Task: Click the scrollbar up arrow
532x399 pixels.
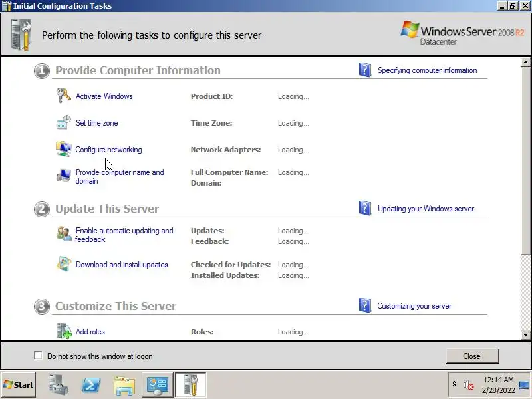Action: tap(525, 62)
